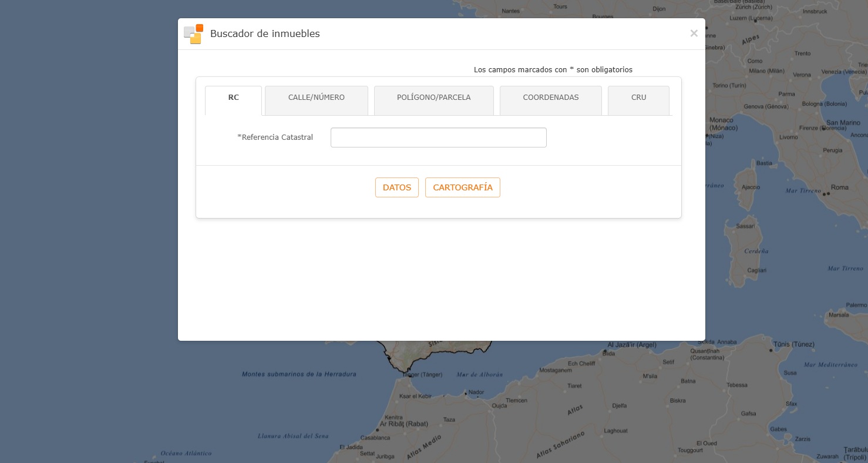Viewport: 868px width, 463px height.
Task: Focus the Referencia Catastral text field
Action: click(438, 137)
